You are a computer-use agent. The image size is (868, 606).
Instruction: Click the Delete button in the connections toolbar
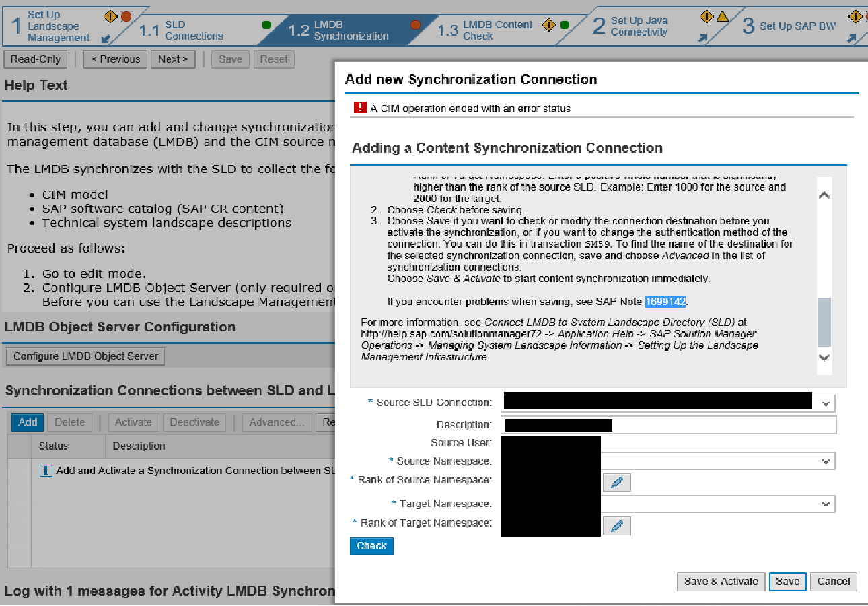click(x=69, y=422)
